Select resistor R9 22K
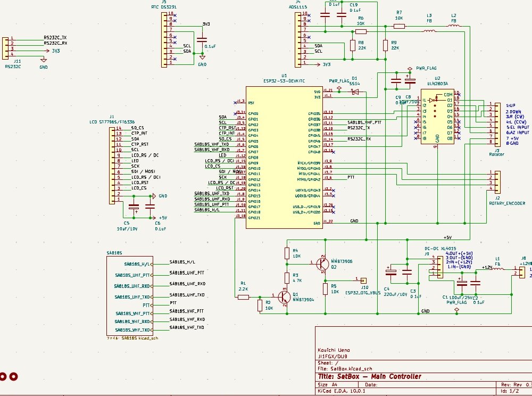Screen dimensions: 532x396 [x=385, y=45]
